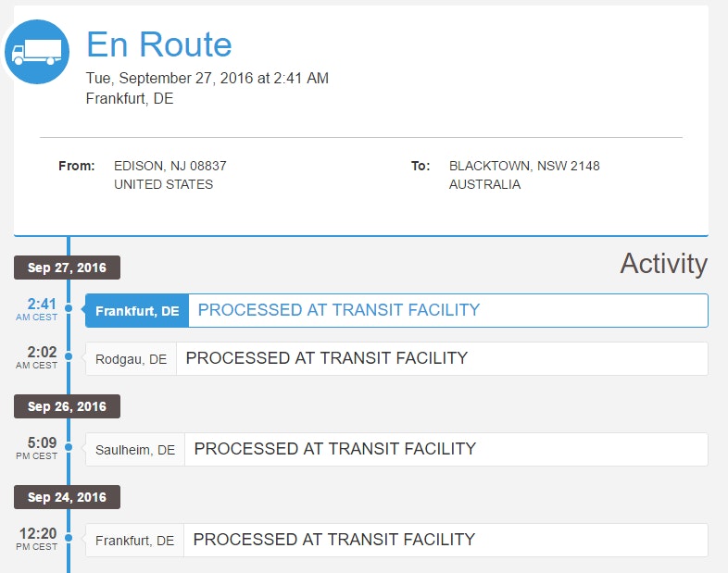
Task: Click Frankfurt, DE label in the Sep 24 entry
Action: pos(134,541)
